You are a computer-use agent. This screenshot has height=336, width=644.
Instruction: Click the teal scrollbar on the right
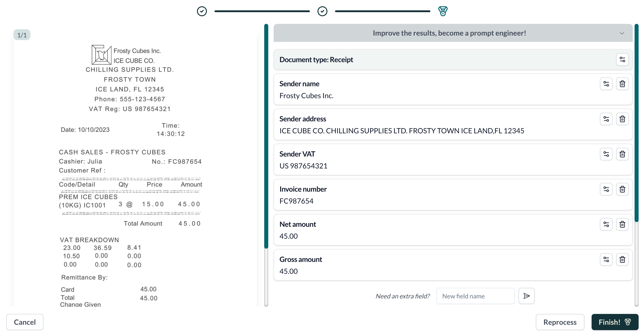tap(636, 123)
